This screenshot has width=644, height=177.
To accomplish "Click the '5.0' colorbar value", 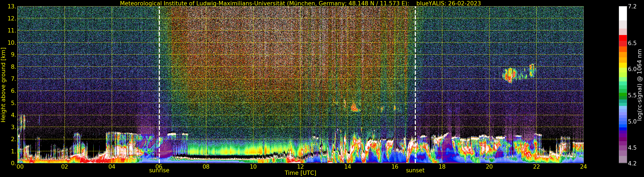I will (632, 121).
